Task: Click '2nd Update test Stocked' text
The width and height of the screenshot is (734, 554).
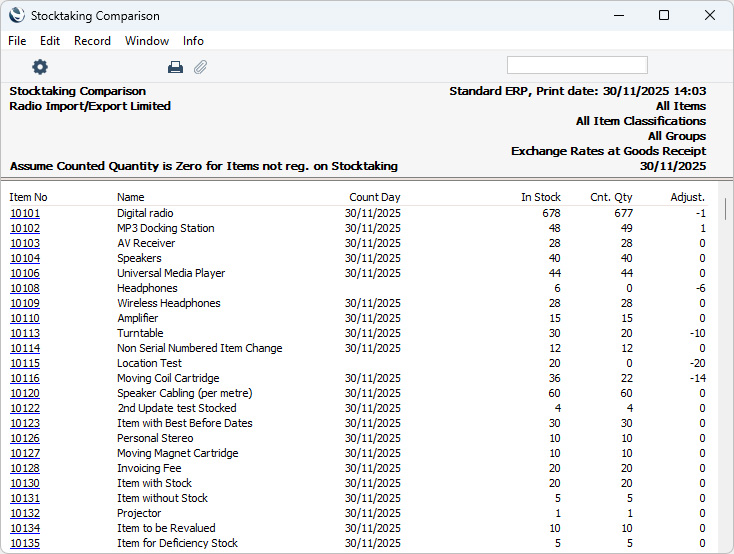Action: point(176,408)
